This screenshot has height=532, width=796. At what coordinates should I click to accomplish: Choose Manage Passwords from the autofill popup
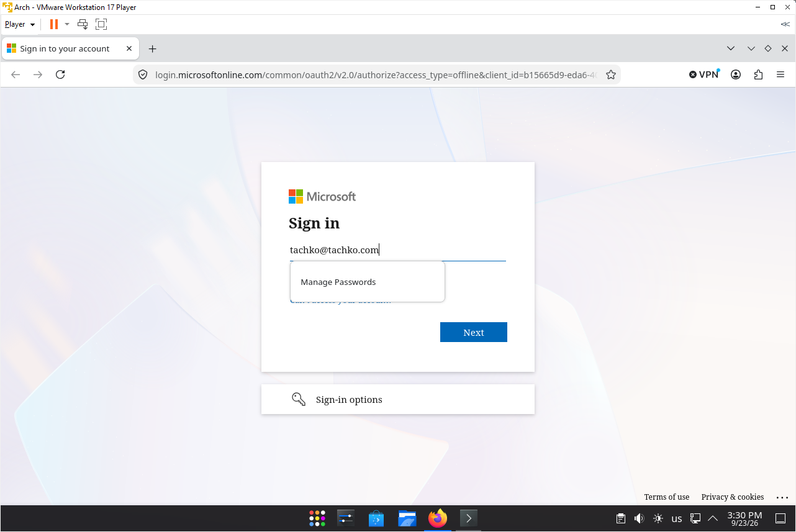click(x=367, y=282)
